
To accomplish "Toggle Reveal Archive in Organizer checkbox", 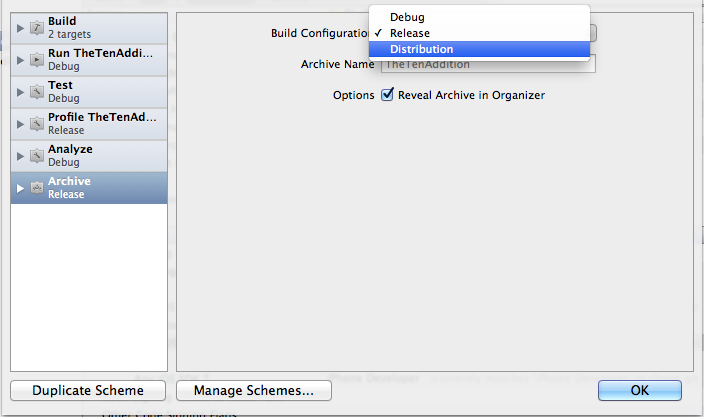I will click(387, 95).
